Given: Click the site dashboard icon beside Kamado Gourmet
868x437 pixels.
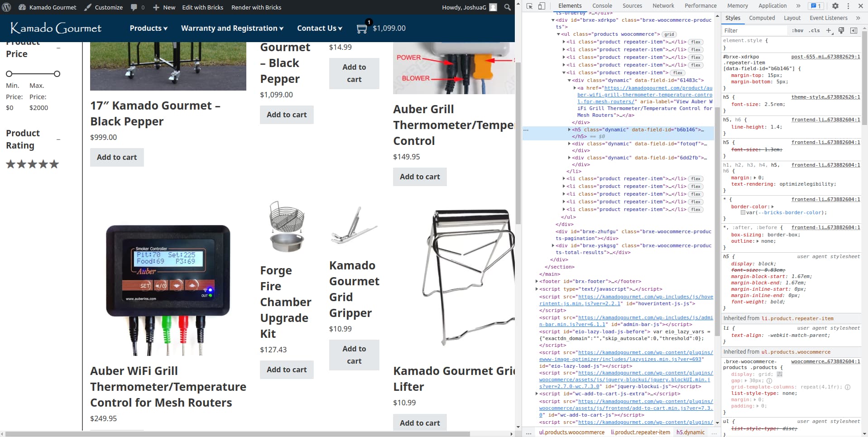Looking at the screenshot, I should 22,7.
